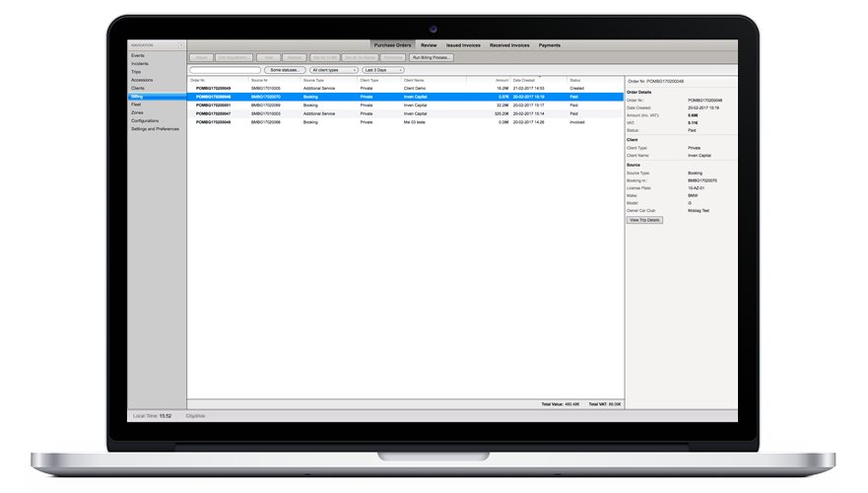Select the Payments tab
The height and width of the screenshot is (493, 868).
coord(550,45)
